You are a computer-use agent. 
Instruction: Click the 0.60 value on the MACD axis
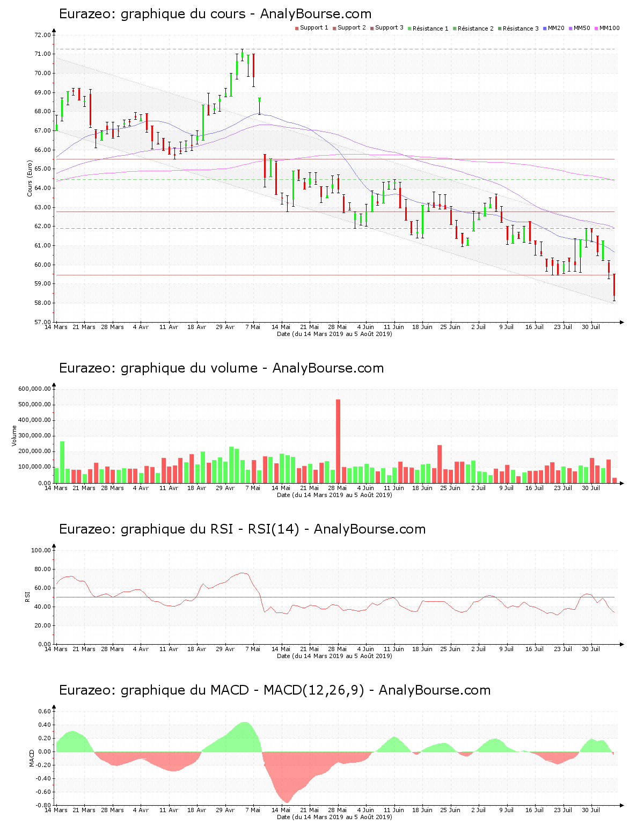click(x=45, y=711)
